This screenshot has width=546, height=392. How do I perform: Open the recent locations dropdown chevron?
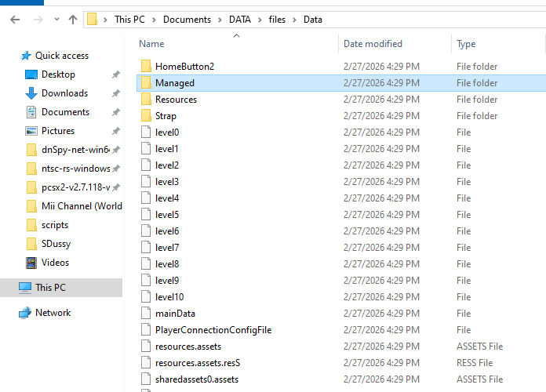point(55,20)
